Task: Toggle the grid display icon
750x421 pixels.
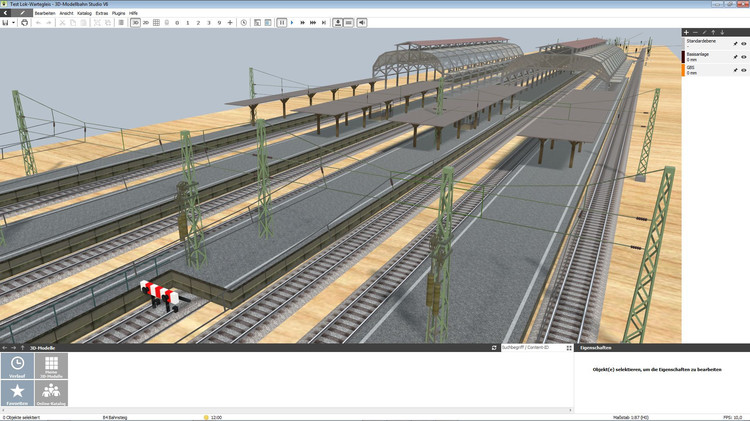Action: [156, 22]
